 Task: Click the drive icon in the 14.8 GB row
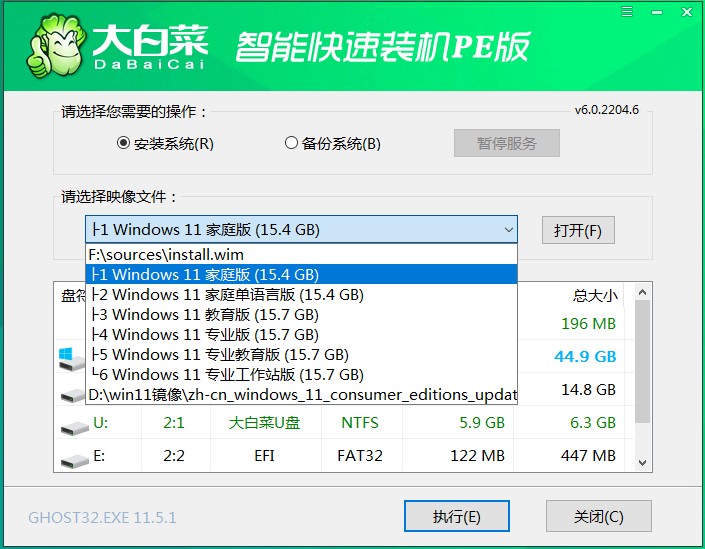72,395
